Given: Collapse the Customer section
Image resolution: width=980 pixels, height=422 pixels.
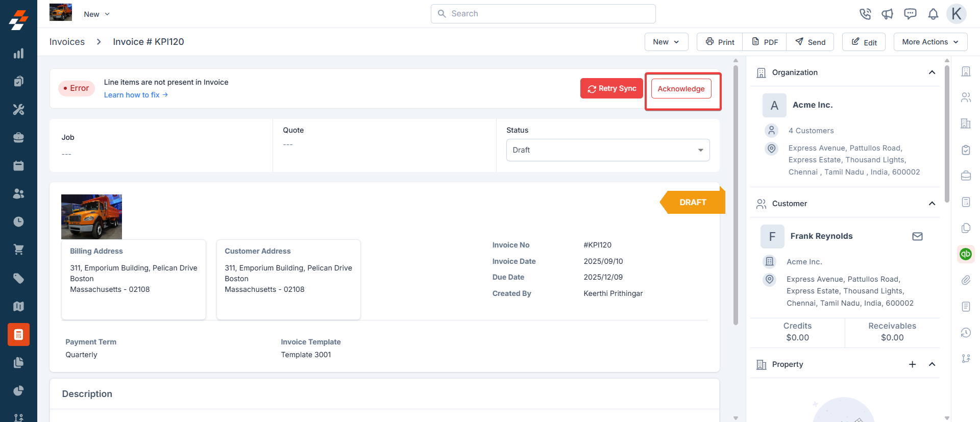Looking at the screenshot, I should pyautogui.click(x=932, y=204).
